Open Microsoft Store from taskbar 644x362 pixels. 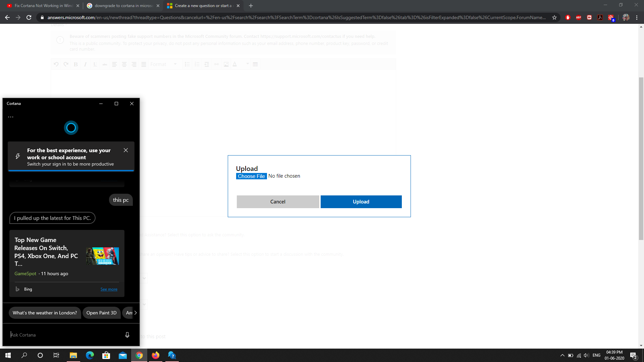pos(106,355)
